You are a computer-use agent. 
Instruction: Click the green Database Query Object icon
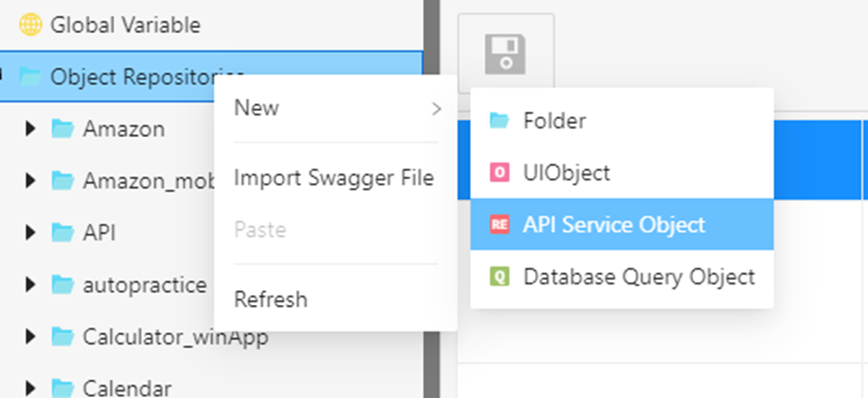[499, 277]
